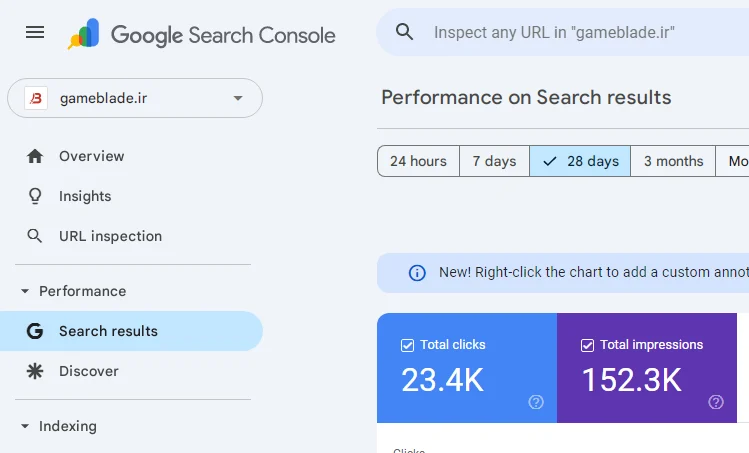Click the Overview home icon
This screenshot has width=749, height=453.
[x=35, y=156]
